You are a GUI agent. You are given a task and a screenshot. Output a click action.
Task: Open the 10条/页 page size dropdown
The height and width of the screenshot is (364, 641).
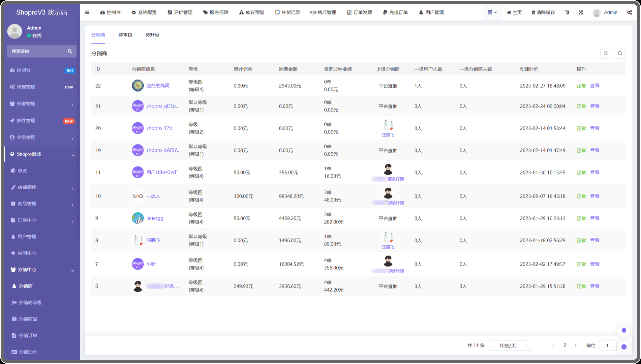(x=511, y=346)
